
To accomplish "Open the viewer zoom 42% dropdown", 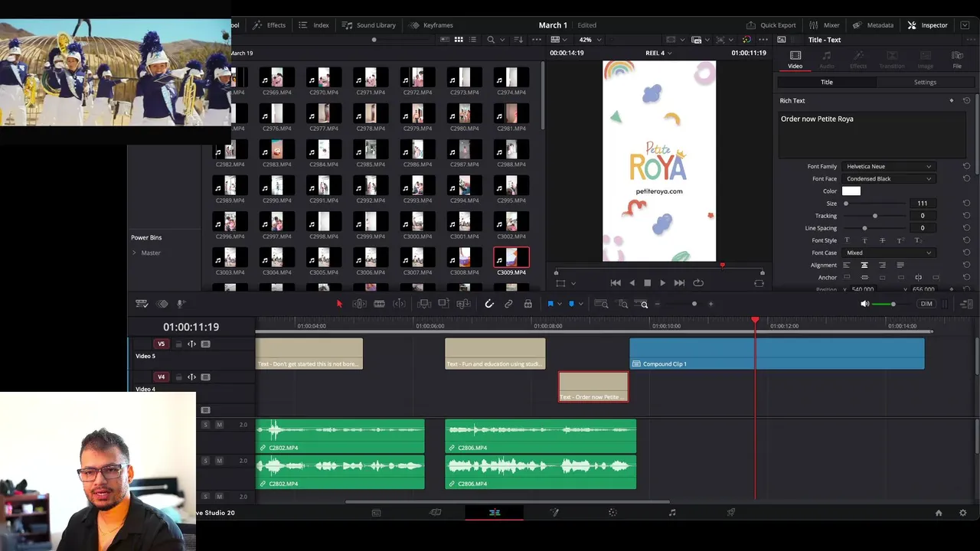I will [590, 40].
